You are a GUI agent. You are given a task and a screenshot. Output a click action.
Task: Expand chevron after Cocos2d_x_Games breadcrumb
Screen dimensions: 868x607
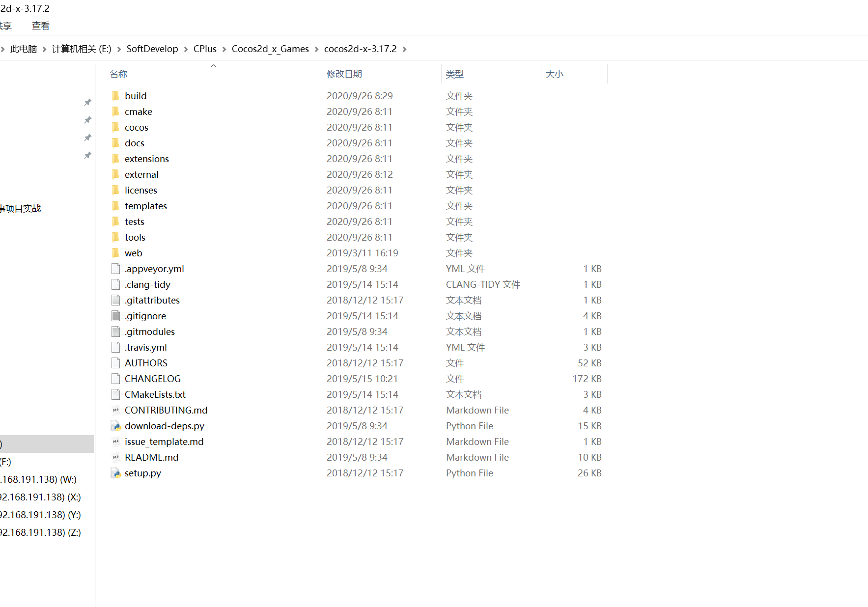pyautogui.click(x=316, y=49)
